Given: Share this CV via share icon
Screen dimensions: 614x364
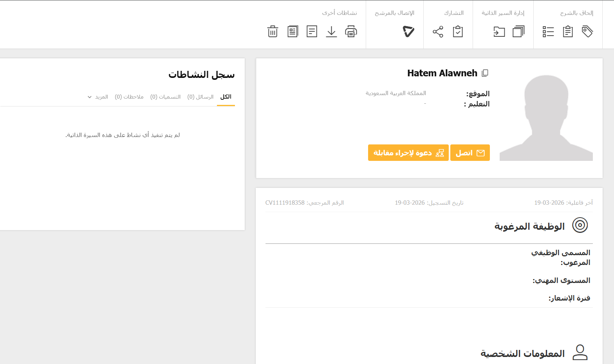Looking at the screenshot, I should click(438, 31).
